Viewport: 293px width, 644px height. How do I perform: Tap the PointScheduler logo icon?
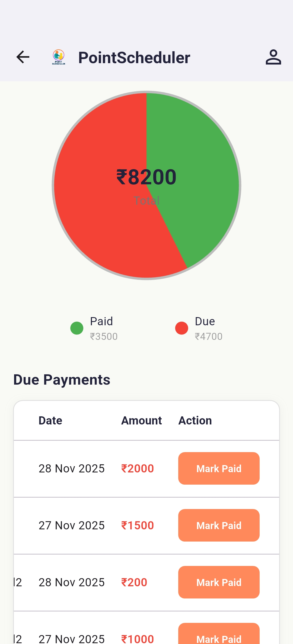(59, 57)
